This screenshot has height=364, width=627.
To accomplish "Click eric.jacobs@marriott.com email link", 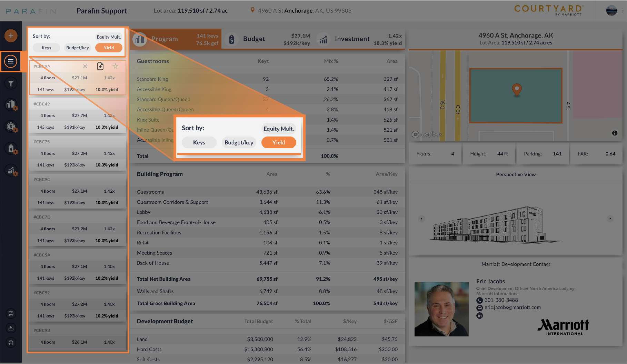I will tap(512, 307).
